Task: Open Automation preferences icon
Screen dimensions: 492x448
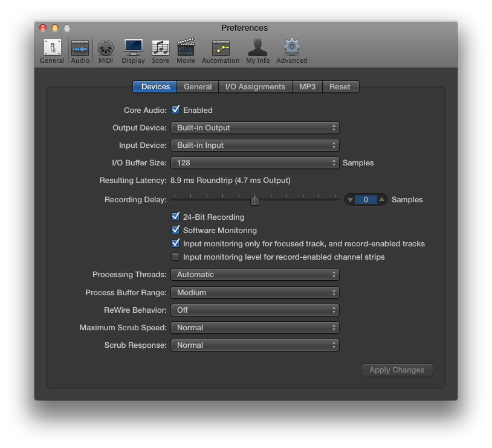Action: pos(221,51)
